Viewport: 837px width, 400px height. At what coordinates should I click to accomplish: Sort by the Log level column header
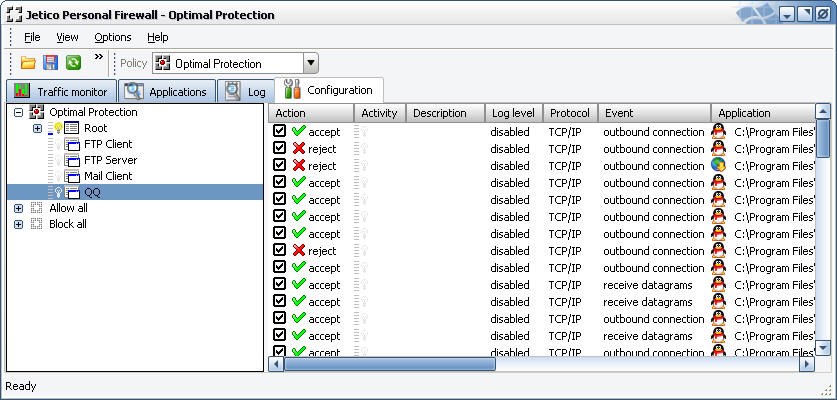coord(514,113)
